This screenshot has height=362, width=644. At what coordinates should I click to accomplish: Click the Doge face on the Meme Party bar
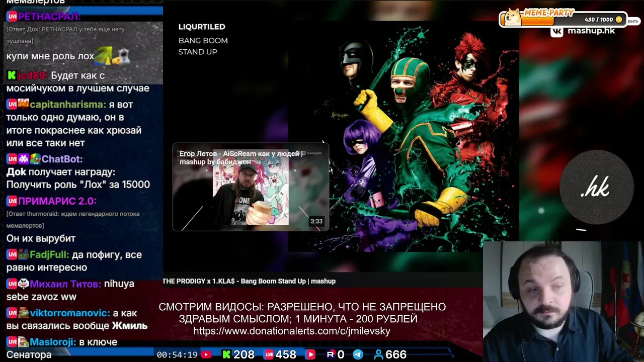click(x=513, y=17)
